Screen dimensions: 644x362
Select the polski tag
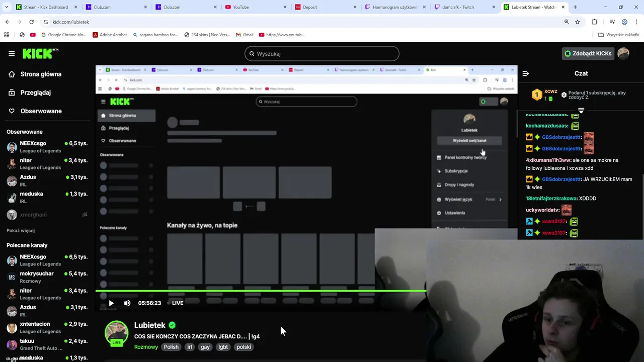[x=244, y=347]
